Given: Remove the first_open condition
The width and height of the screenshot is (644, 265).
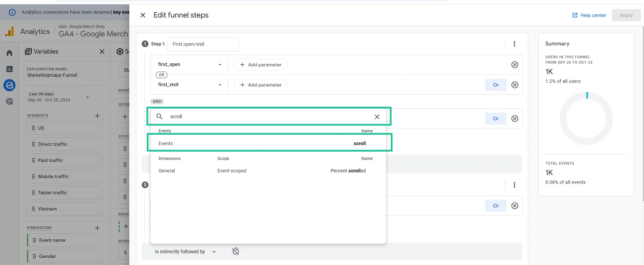Looking at the screenshot, I should point(515,65).
